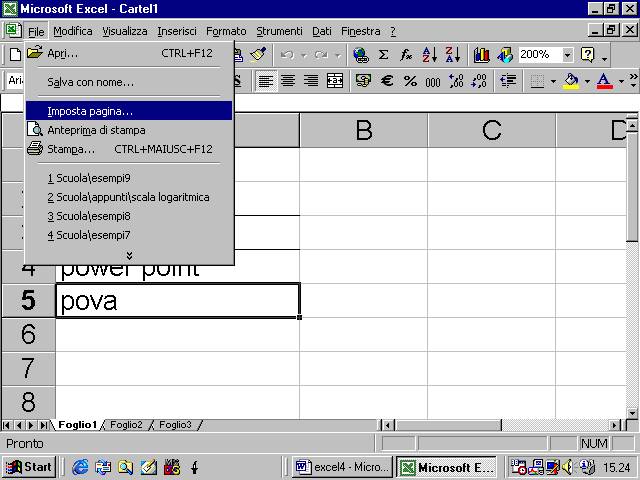Select cell A5 containing pova
This screenshot has width=640, height=480.
177,301
